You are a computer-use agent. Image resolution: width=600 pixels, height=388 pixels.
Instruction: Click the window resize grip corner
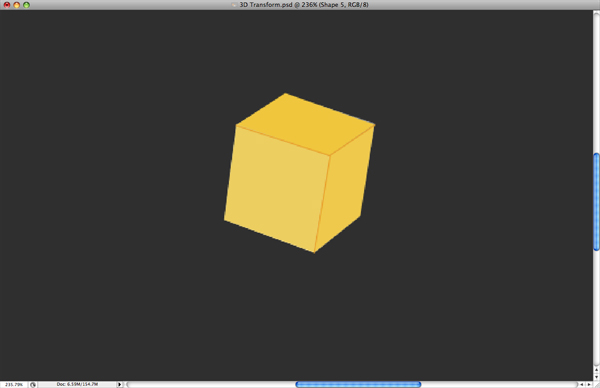(x=596, y=385)
